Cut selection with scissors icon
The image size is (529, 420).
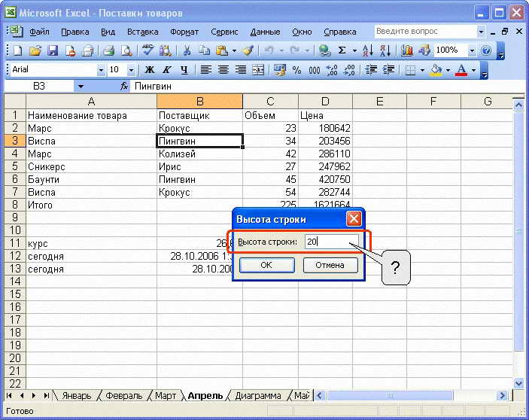187,50
